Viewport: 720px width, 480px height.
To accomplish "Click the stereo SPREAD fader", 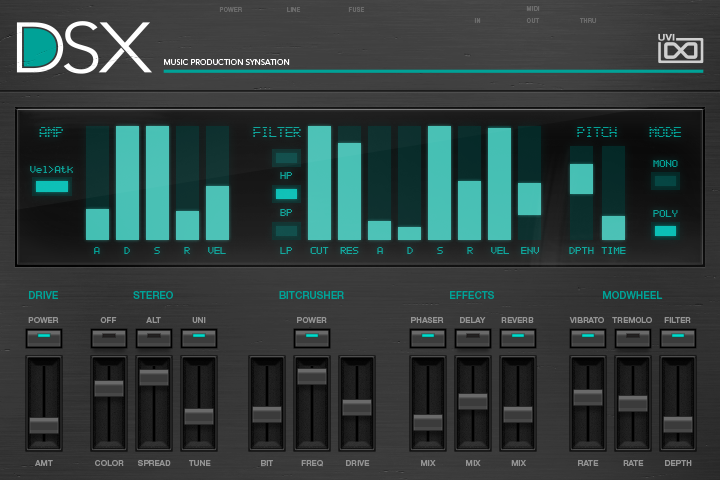I will click(154, 377).
